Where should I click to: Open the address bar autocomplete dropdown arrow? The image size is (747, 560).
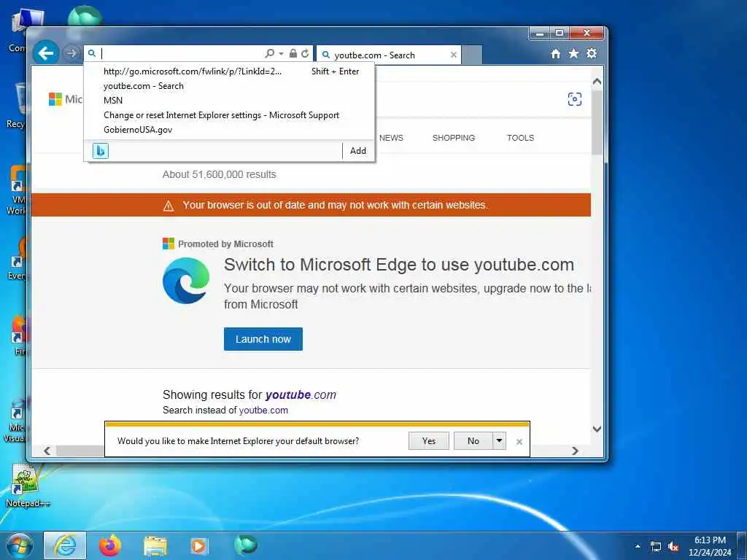point(281,53)
